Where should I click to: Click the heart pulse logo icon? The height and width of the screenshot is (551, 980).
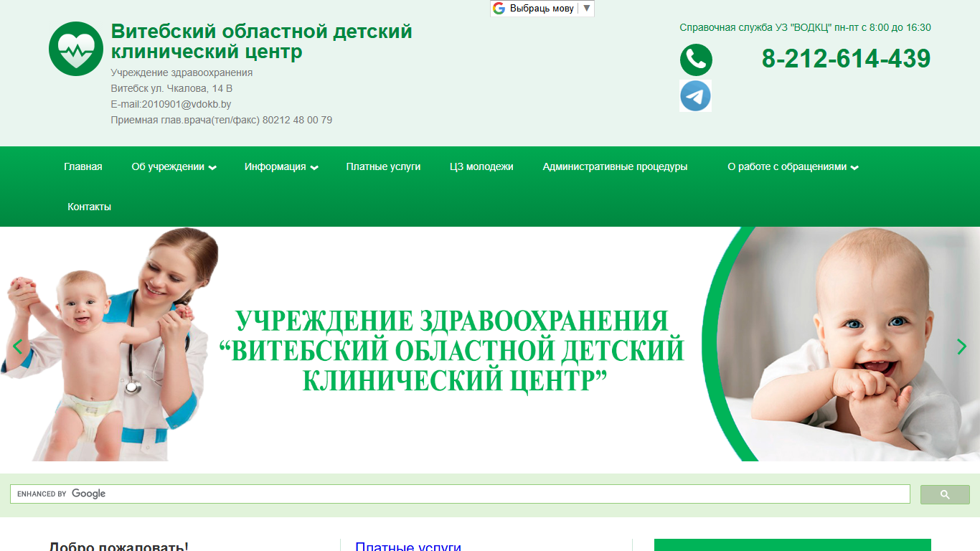click(x=76, y=49)
